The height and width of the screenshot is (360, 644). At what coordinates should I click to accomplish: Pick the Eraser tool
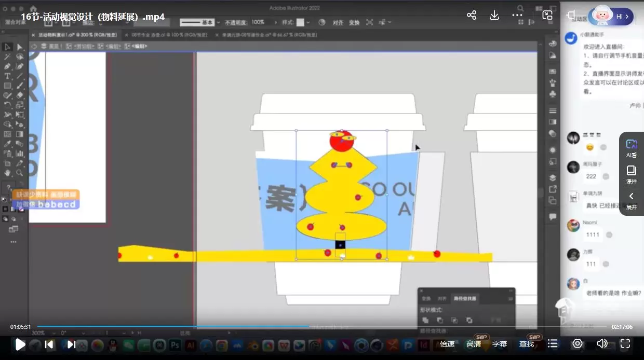point(20,95)
